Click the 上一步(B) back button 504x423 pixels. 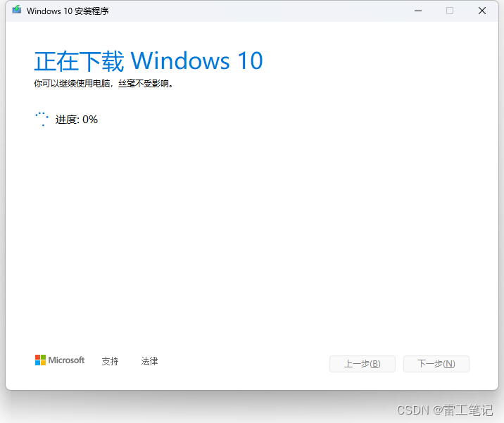click(x=363, y=364)
